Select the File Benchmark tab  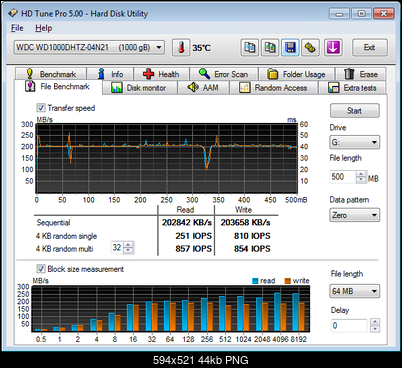(58, 87)
